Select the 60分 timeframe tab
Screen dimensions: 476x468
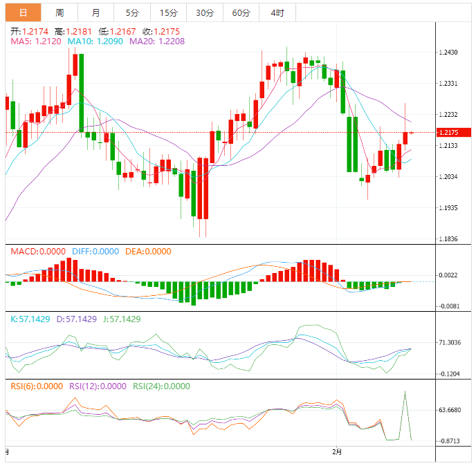241,12
